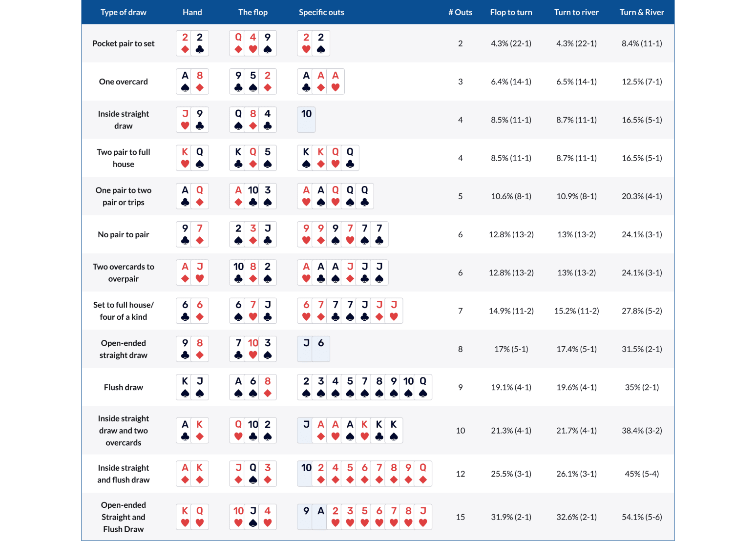Select the Queen of diamonds in the first row flop
The height and width of the screenshot is (541, 756).
pos(238,43)
